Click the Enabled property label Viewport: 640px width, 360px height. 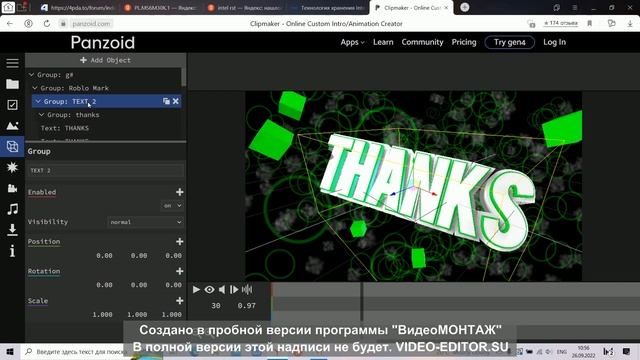point(42,192)
